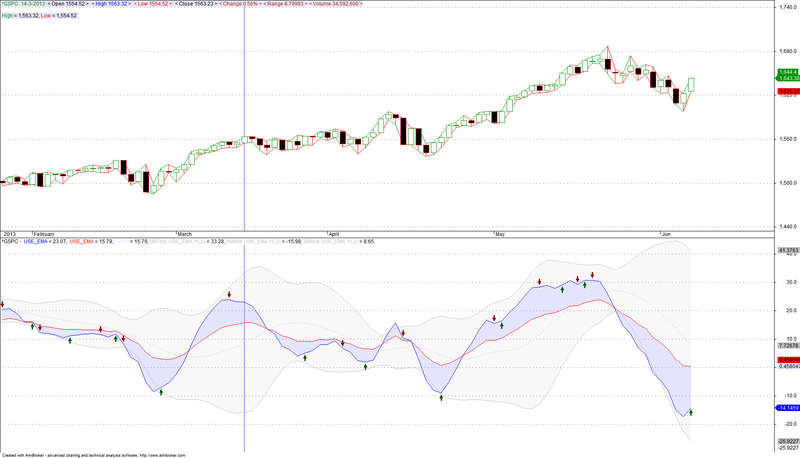The height and width of the screenshot is (458, 800).
Task: Click green buy arrow at the final June bar
Action: (691, 412)
